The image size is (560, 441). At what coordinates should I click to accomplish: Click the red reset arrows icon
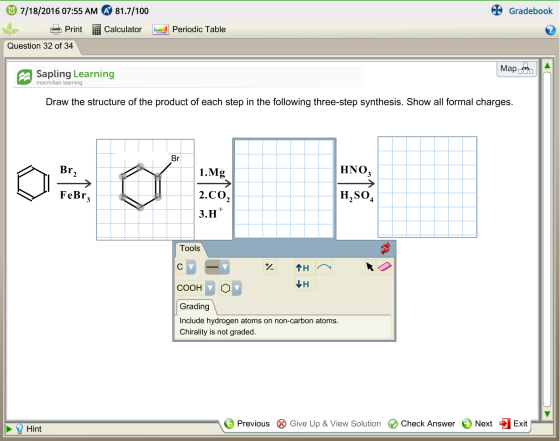385,249
